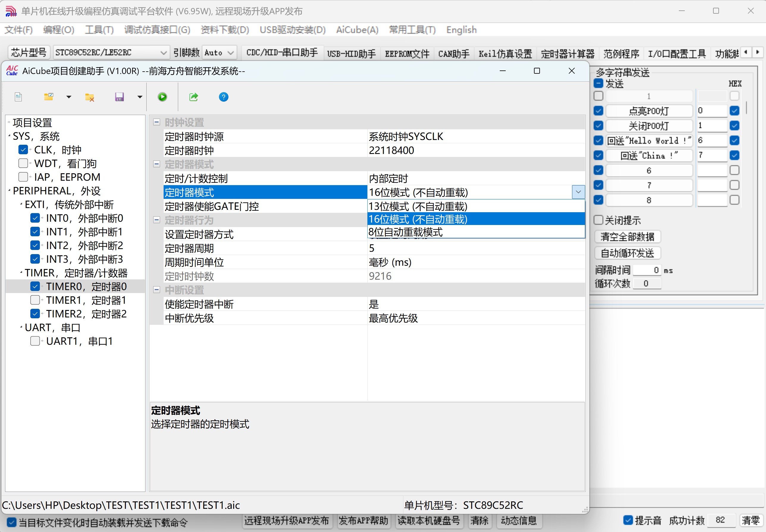This screenshot has height=532, width=766.
Task: Switch to Keil仿真设置 tab
Action: 505,54
